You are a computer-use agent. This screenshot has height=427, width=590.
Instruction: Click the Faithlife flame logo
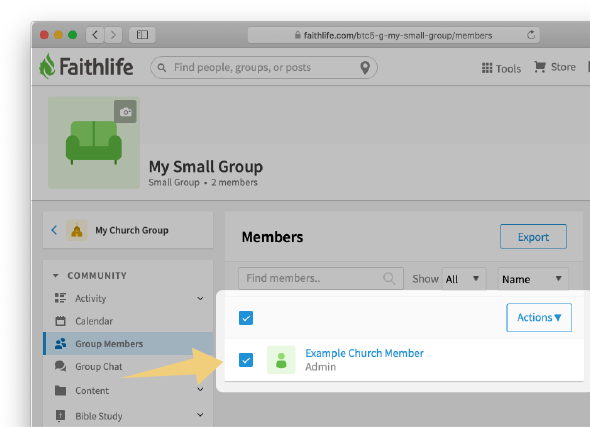point(47,66)
